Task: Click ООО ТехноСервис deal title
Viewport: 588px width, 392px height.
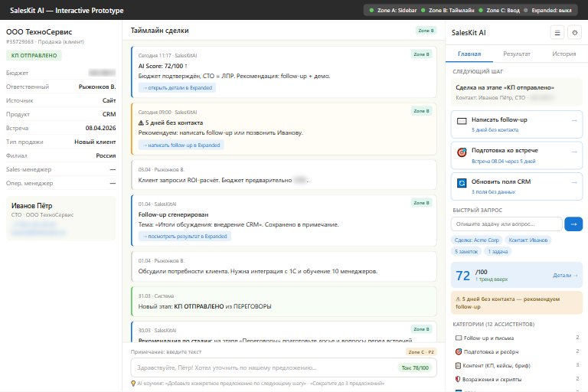Action: 39,32
